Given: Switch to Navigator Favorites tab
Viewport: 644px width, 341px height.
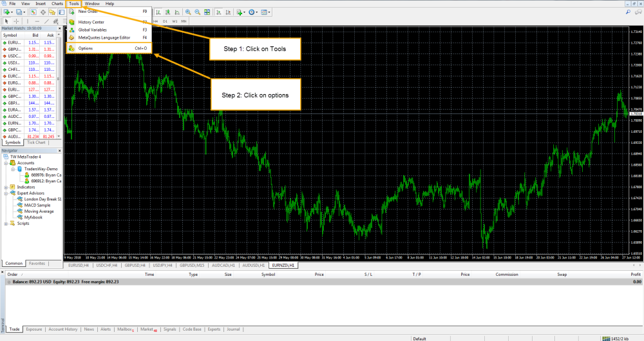Looking at the screenshot, I should pos(37,263).
